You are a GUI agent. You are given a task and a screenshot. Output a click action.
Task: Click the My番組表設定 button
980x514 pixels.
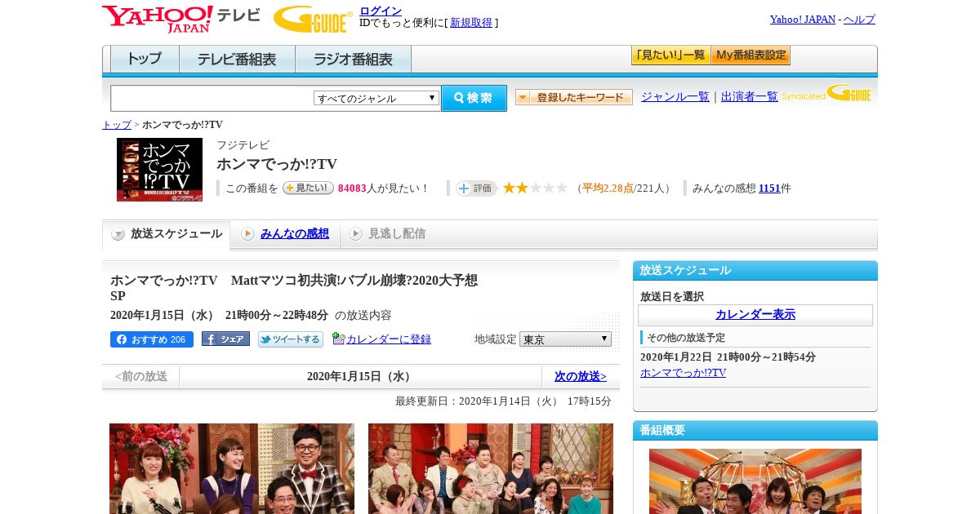[751, 55]
